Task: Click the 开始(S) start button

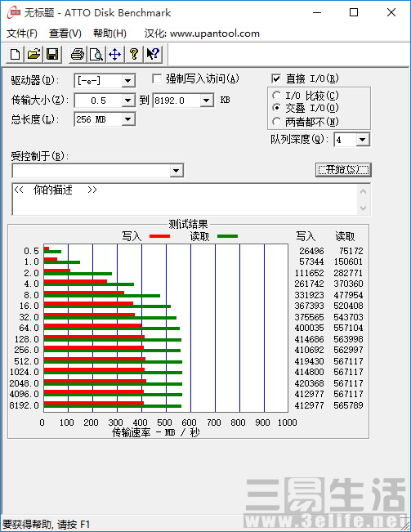Action: point(343,170)
